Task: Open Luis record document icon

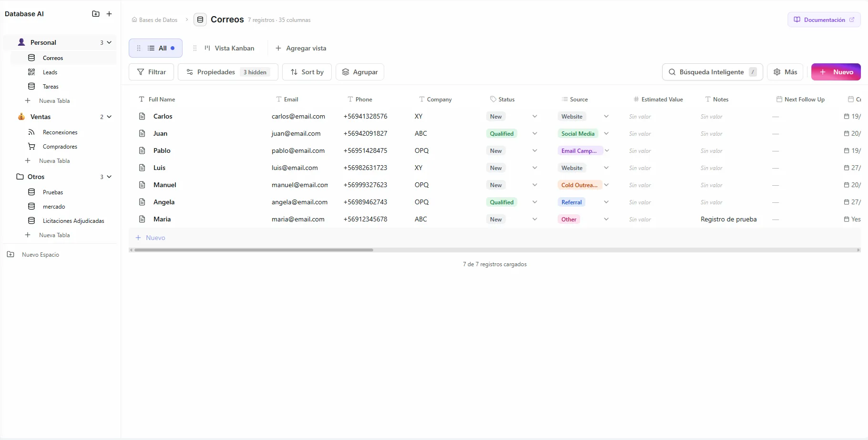Action: click(142, 168)
